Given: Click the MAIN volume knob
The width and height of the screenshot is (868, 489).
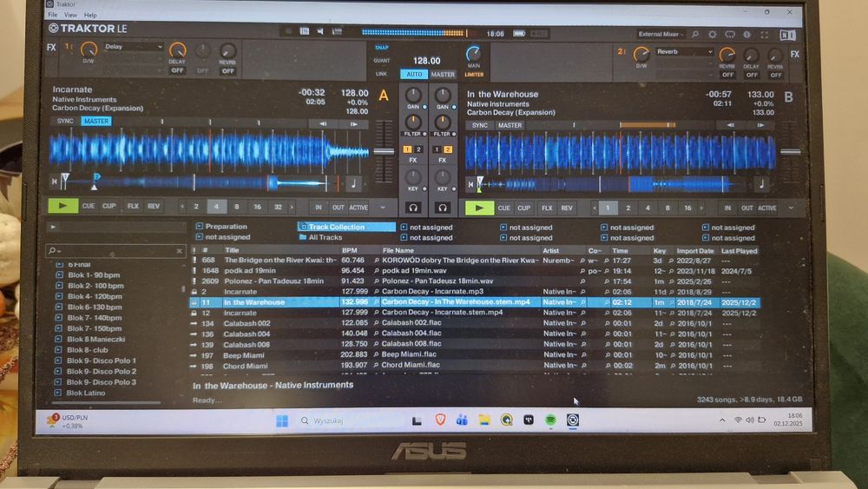Looking at the screenshot, I should [473, 54].
